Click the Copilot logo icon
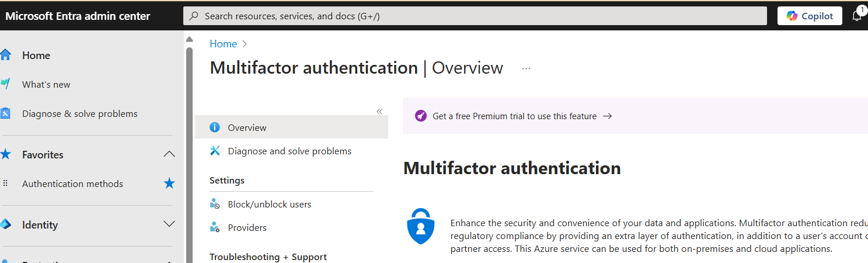Image resolution: width=868 pixels, height=263 pixels. pos(792,16)
